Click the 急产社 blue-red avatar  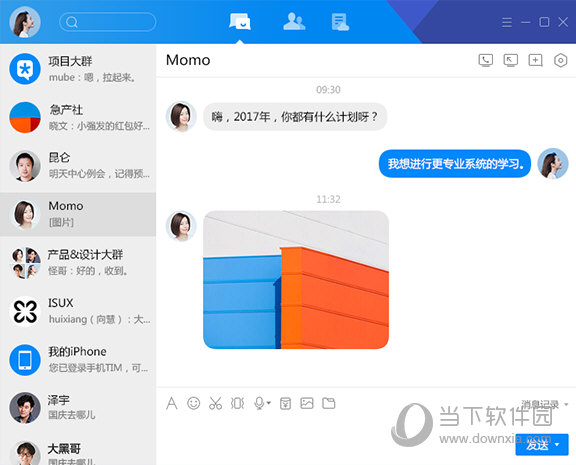click(25, 117)
